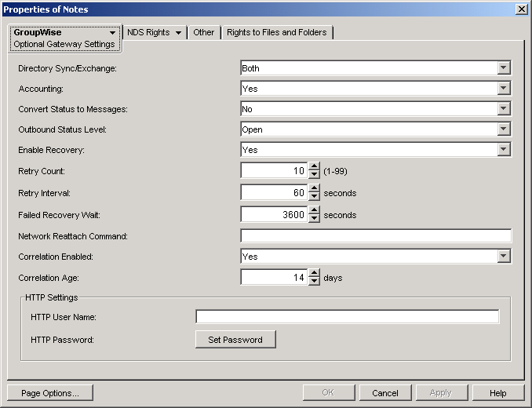
Task: Open the Enable Recovery dropdown
Action: click(x=504, y=149)
